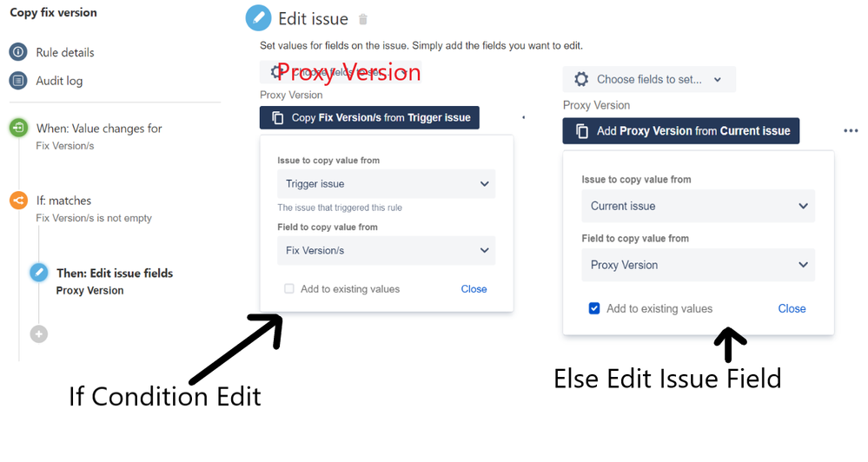
Task: Delete the action using the trash icon
Action: [363, 19]
